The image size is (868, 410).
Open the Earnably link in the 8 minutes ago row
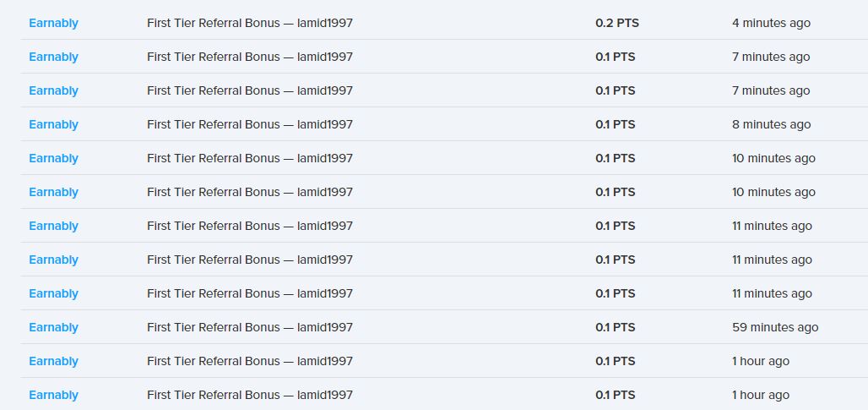[53, 124]
